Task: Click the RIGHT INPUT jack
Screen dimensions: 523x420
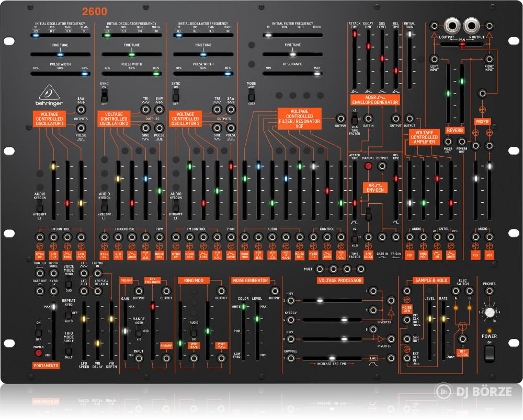Action: [489, 59]
